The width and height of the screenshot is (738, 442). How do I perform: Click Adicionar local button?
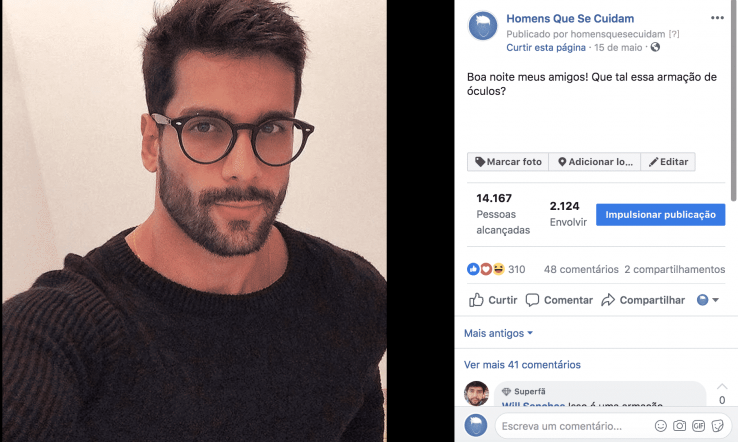pos(595,162)
